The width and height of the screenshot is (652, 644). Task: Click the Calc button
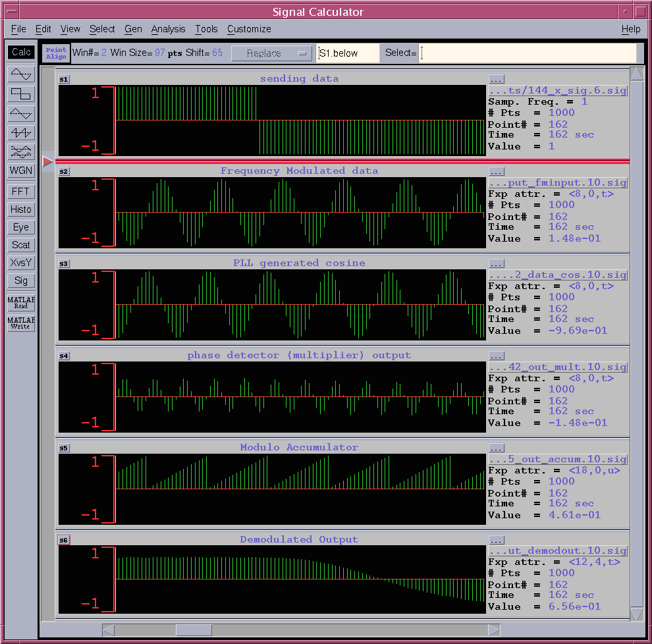21,52
